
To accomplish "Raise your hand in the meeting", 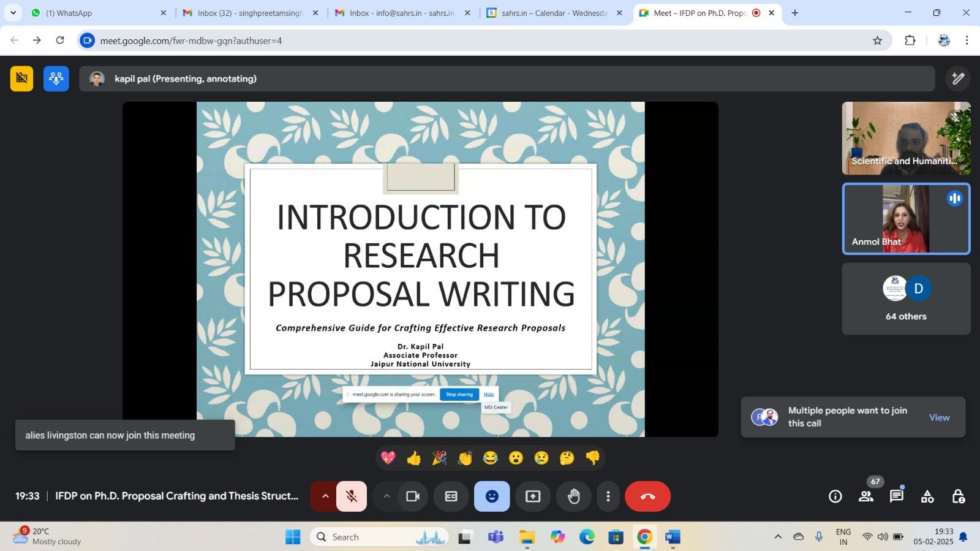I will pos(573,496).
